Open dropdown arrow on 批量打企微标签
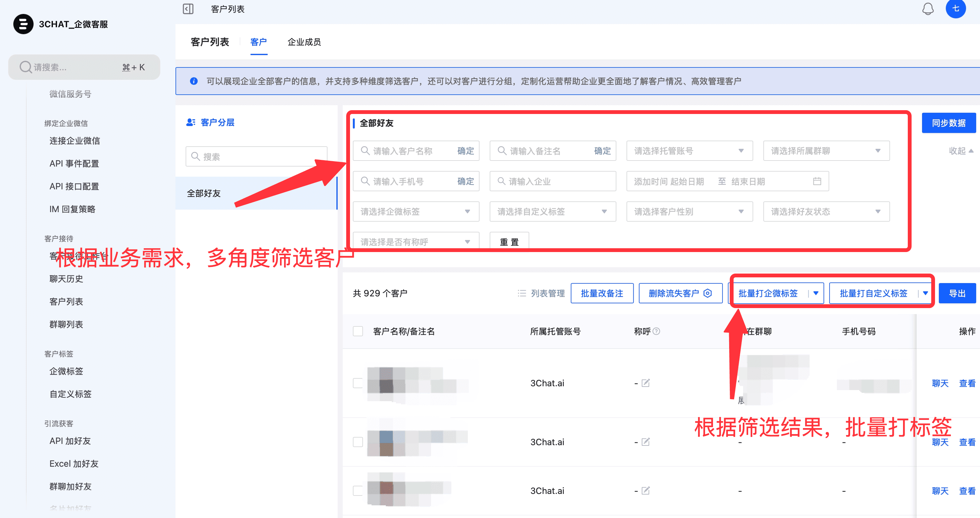 pos(816,293)
